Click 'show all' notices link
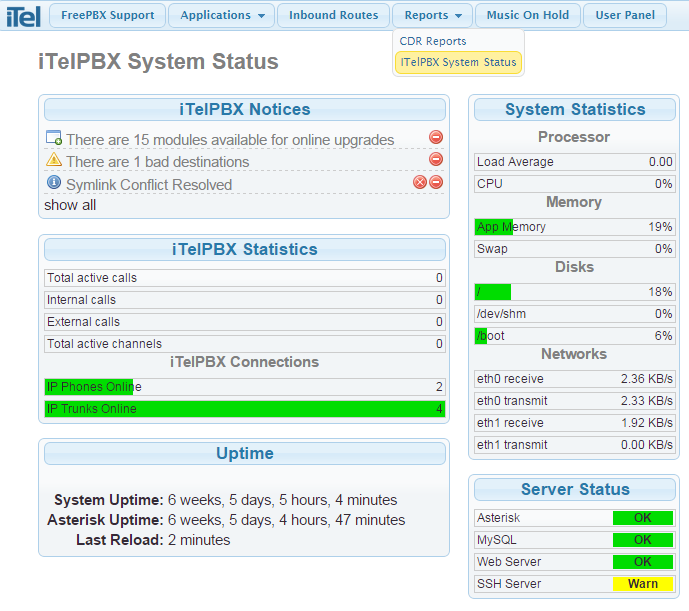Viewport: 689px width, 611px height. pos(70,205)
